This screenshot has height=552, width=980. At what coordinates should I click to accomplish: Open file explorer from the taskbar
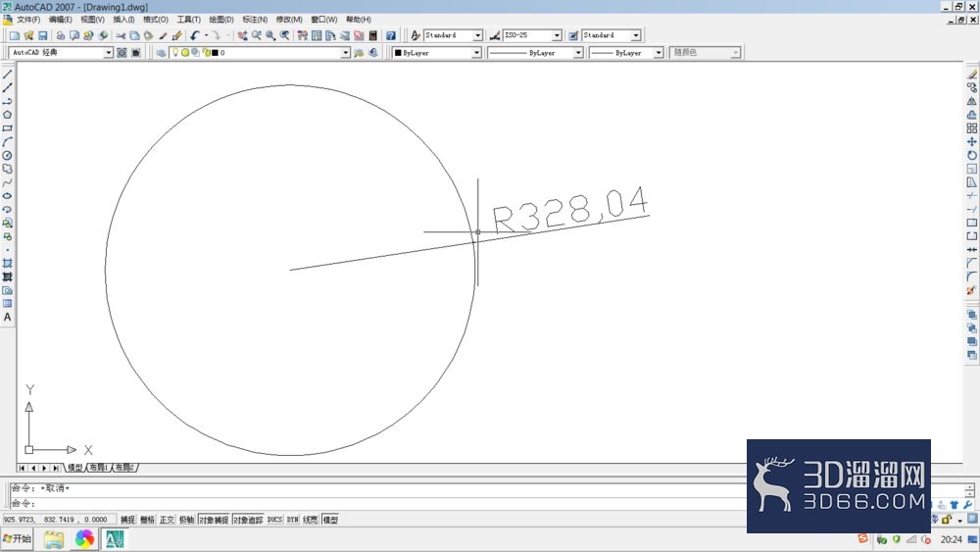54,539
